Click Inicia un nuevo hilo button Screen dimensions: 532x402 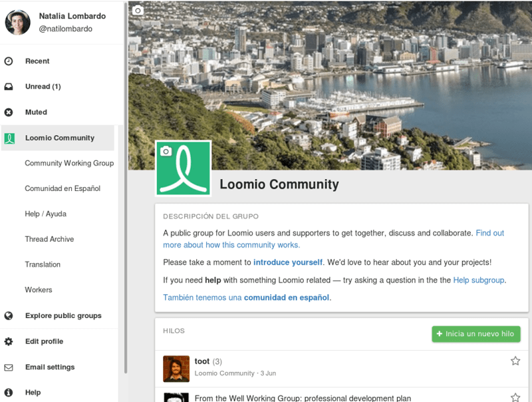click(476, 333)
